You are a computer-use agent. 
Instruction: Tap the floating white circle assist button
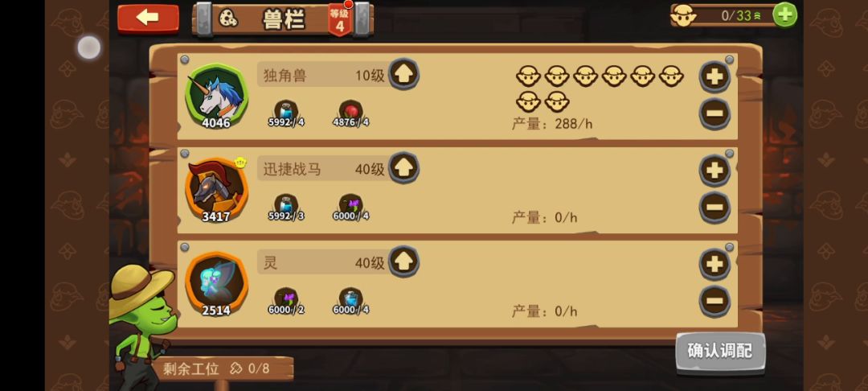click(88, 47)
